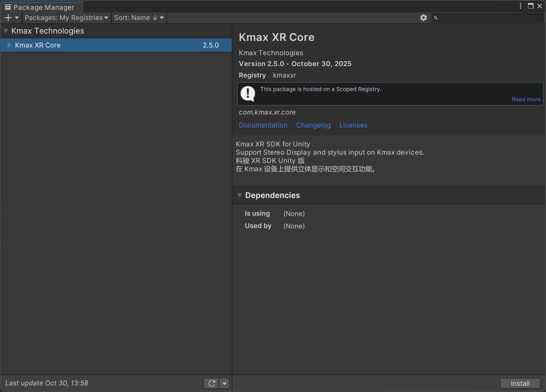Close the Package Manager window
Screen dimensions: 546x392
[x=540, y=6]
